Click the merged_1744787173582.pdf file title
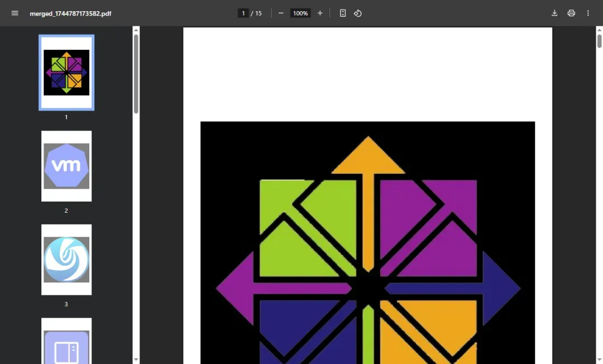 (70, 13)
